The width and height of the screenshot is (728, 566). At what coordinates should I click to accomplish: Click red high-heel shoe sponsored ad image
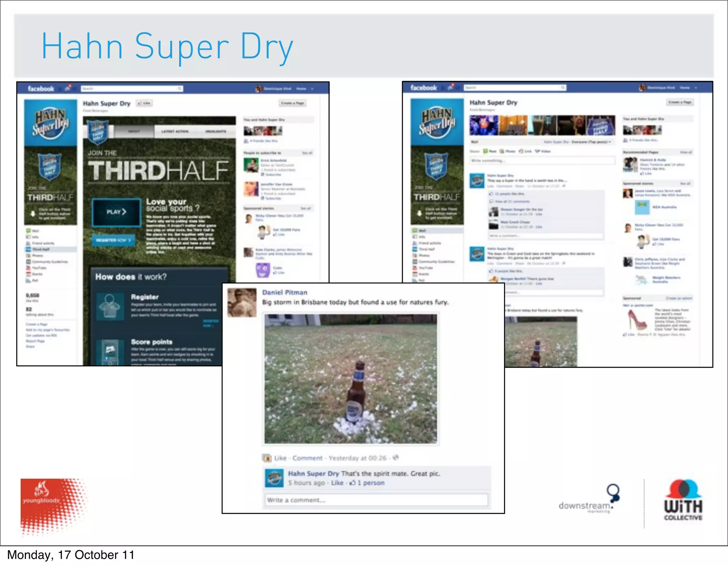[x=638, y=320]
